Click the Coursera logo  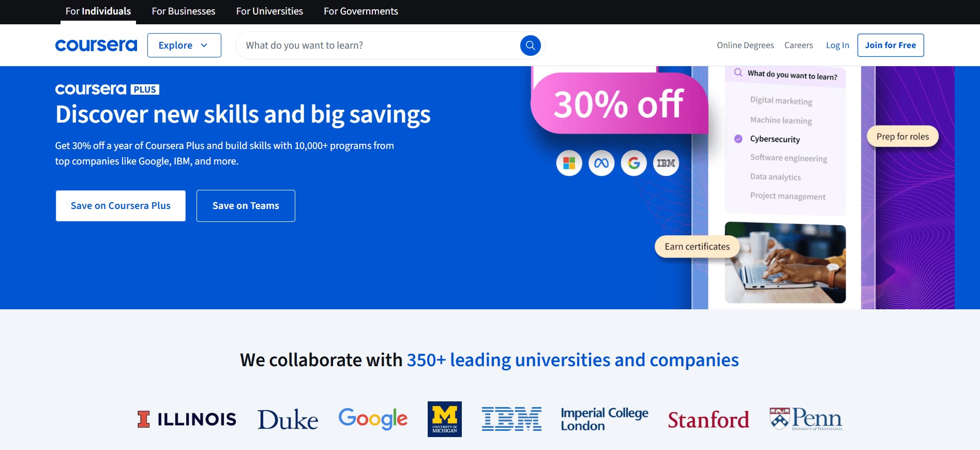[96, 45]
